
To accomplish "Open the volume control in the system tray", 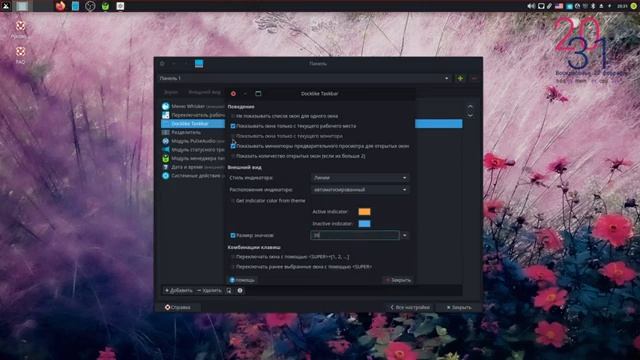I will tap(531, 6).
